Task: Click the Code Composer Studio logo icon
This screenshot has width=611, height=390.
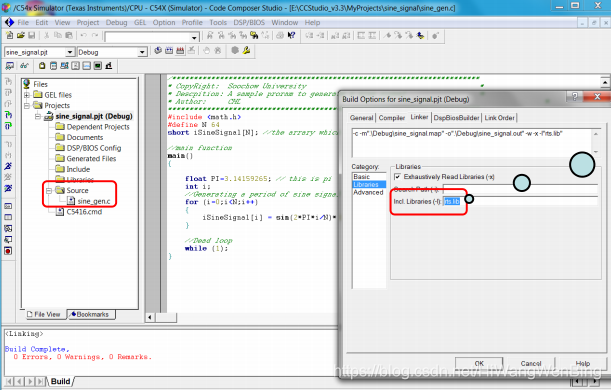Action: point(9,23)
